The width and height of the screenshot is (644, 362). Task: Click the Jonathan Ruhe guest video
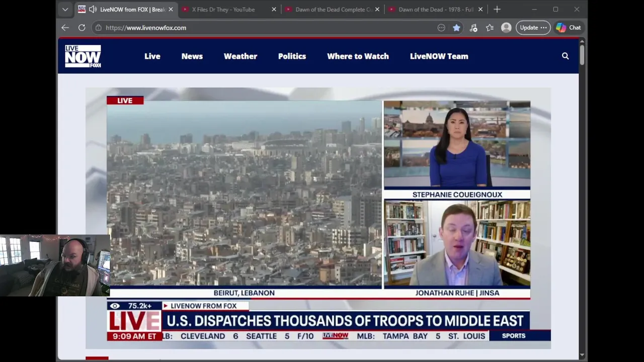[457, 244]
